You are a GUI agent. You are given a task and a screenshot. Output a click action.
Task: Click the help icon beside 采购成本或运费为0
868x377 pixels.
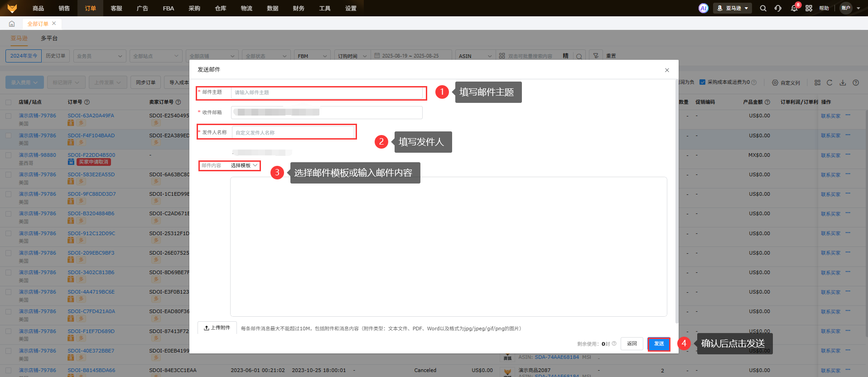tap(754, 82)
